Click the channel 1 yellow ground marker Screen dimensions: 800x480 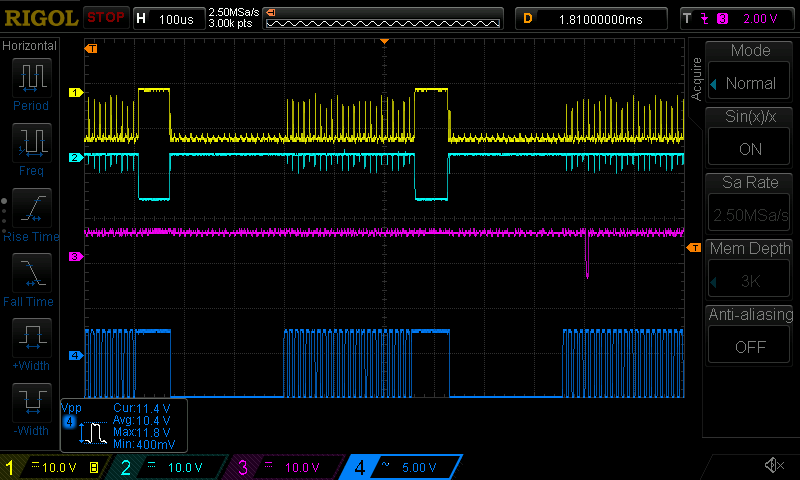coord(76,92)
